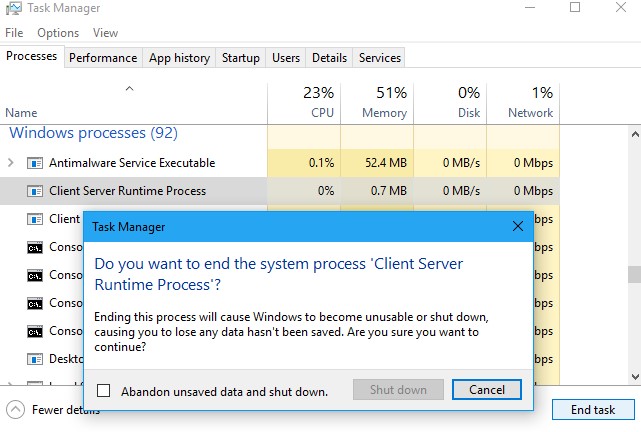The width and height of the screenshot is (641, 432).
Task: Open the Options menu
Action: (x=58, y=33)
